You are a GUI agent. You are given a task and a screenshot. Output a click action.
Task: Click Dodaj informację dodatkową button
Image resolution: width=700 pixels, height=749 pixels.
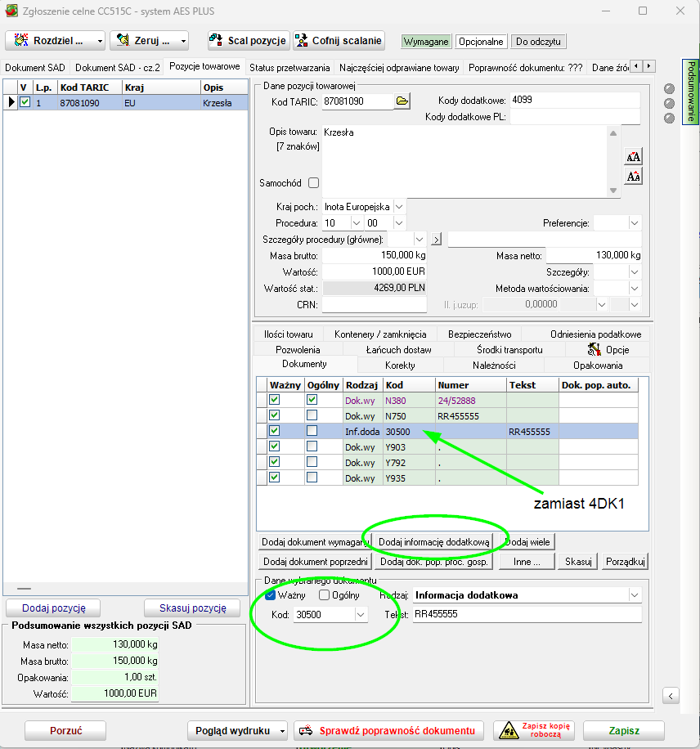pos(434,541)
